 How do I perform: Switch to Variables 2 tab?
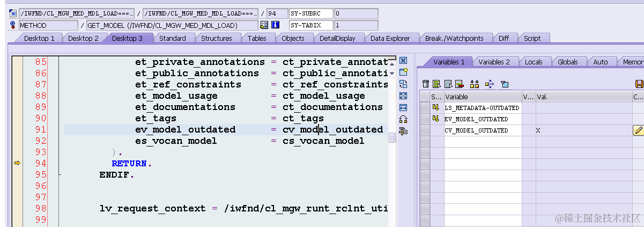(494, 62)
